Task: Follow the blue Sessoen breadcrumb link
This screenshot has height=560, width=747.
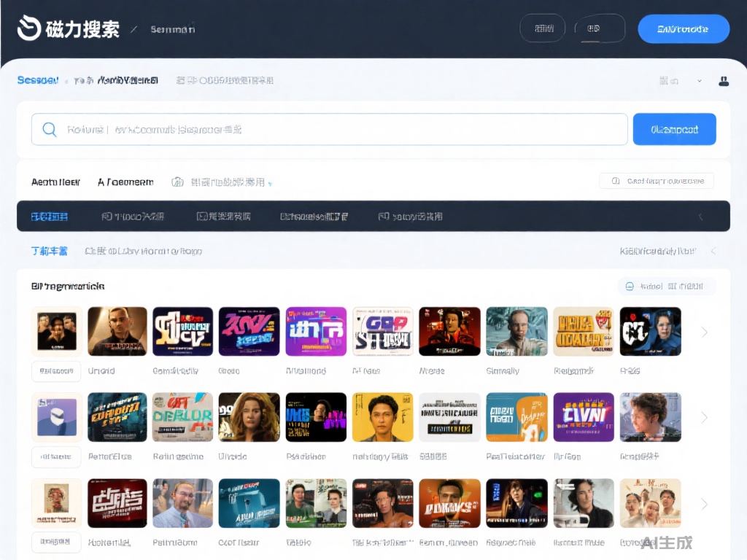Action: click(x=38, y=80)
